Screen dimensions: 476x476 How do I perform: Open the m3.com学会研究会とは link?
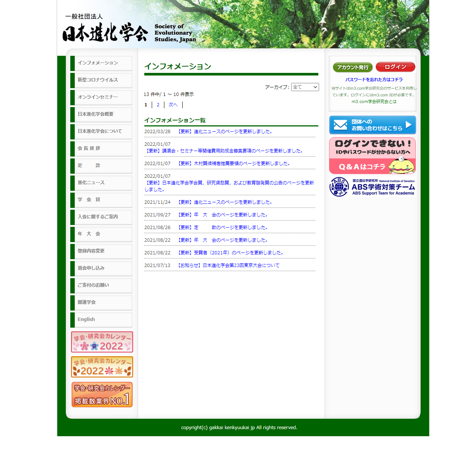click(374, 102)
